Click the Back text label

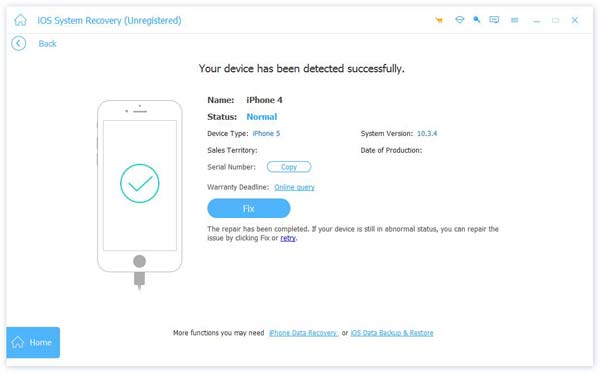[47, 44]
